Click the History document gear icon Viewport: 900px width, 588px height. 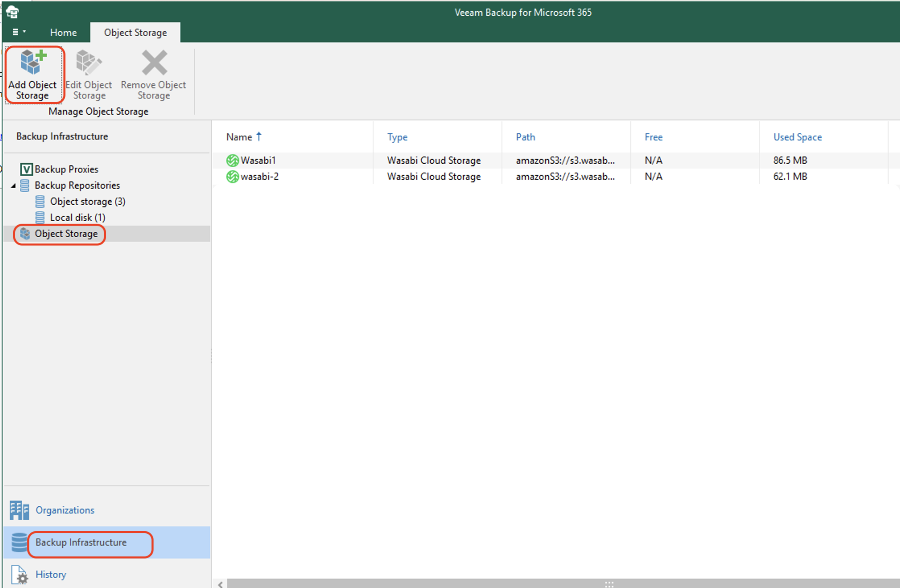point(19,575)
